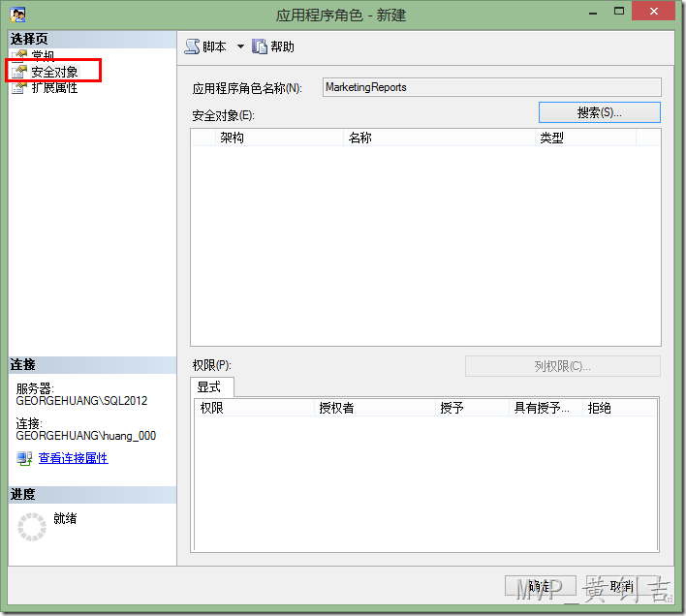Switch to the 显式 (Explicit) tab
686x616 pixels.
click(x=212, y=386)
